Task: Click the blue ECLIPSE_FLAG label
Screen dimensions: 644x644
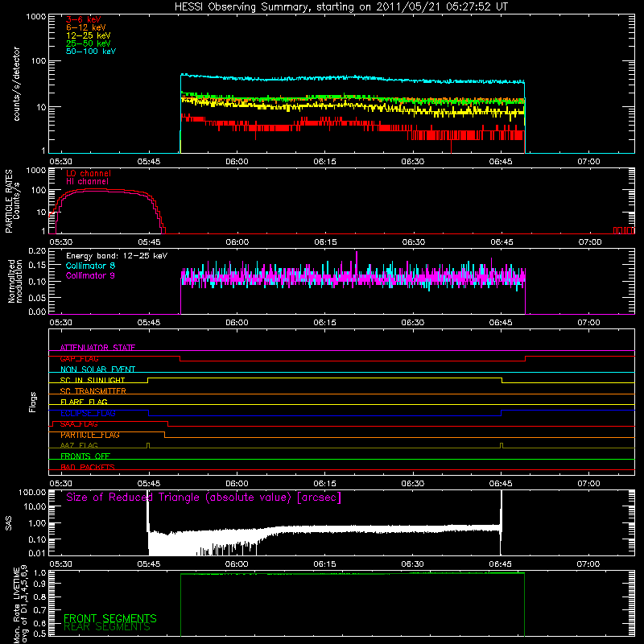Action: [x=88, y=413]
